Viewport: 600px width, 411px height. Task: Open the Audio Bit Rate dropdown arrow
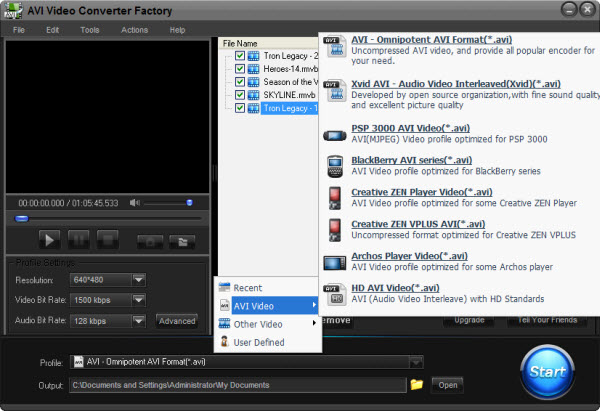pos(139,320)
